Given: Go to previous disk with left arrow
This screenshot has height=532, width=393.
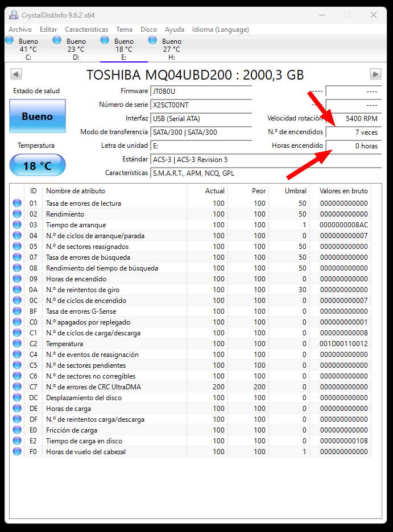Looking at the screenshot, I should point(16,74).
